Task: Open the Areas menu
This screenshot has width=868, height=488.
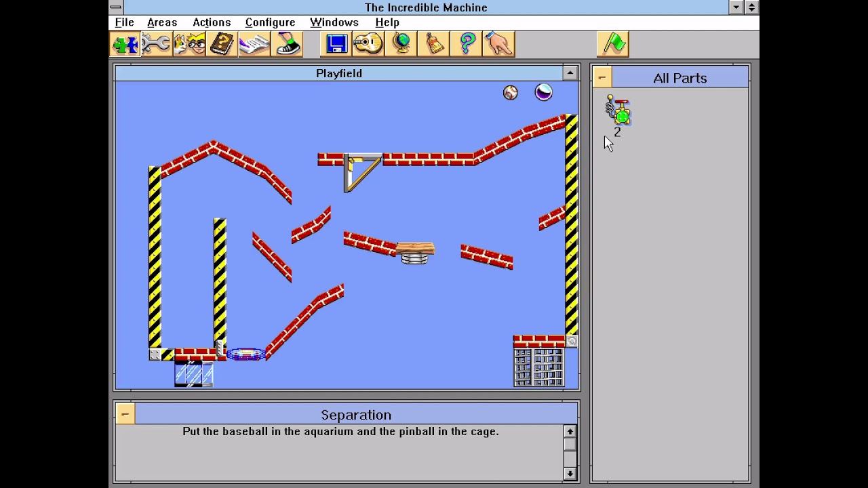Action: [x=162, y=22]
